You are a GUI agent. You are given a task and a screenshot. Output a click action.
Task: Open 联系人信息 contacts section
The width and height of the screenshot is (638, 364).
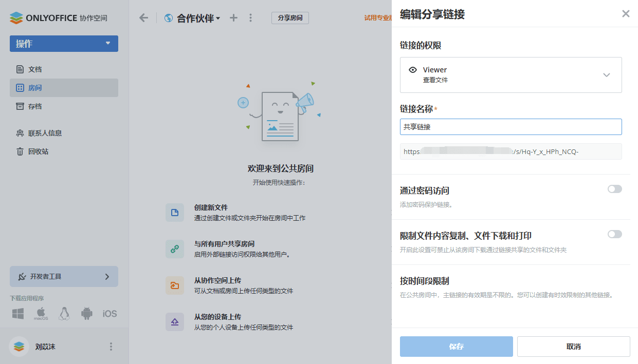click(x=64, y=133)
